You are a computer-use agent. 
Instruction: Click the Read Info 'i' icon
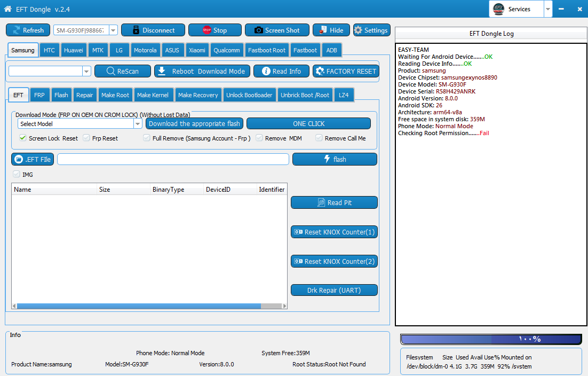tap(266, 71)
